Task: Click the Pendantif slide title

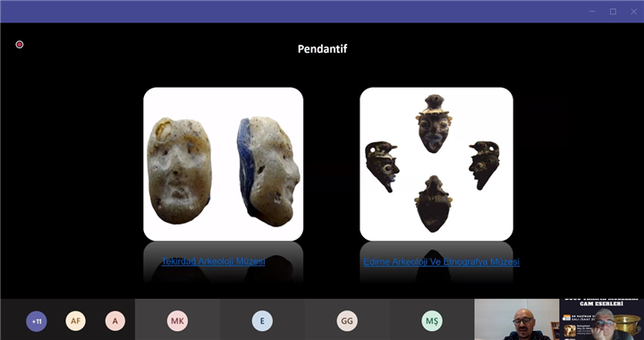Action: [x=322, y=49]
